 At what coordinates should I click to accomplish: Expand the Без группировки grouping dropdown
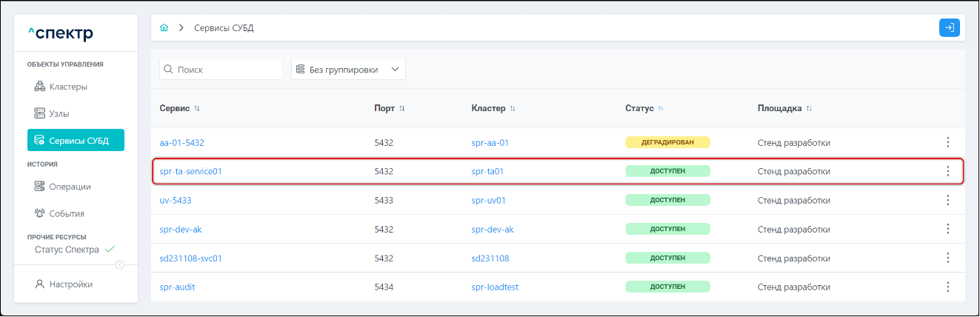(x=348, y=70)
